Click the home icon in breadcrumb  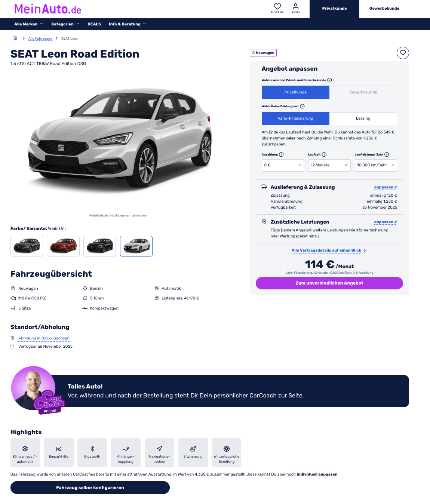tap(15, 38)
